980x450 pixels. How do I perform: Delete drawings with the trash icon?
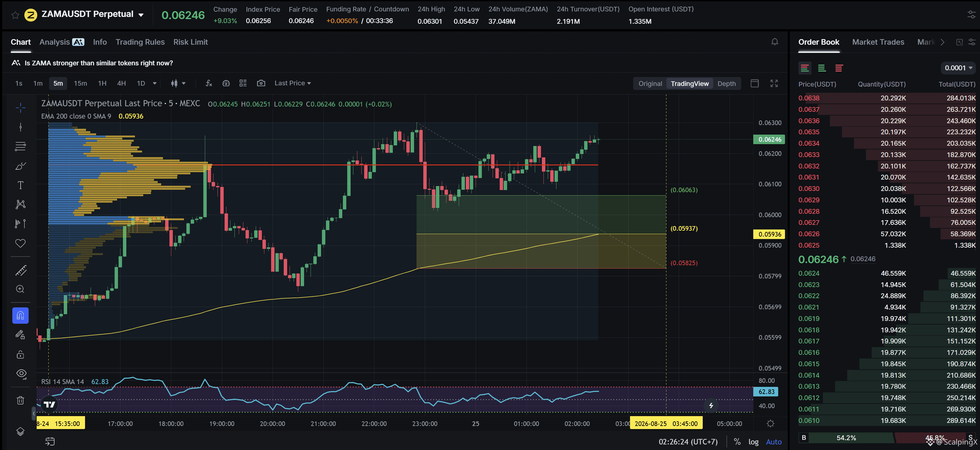[21, 400]
